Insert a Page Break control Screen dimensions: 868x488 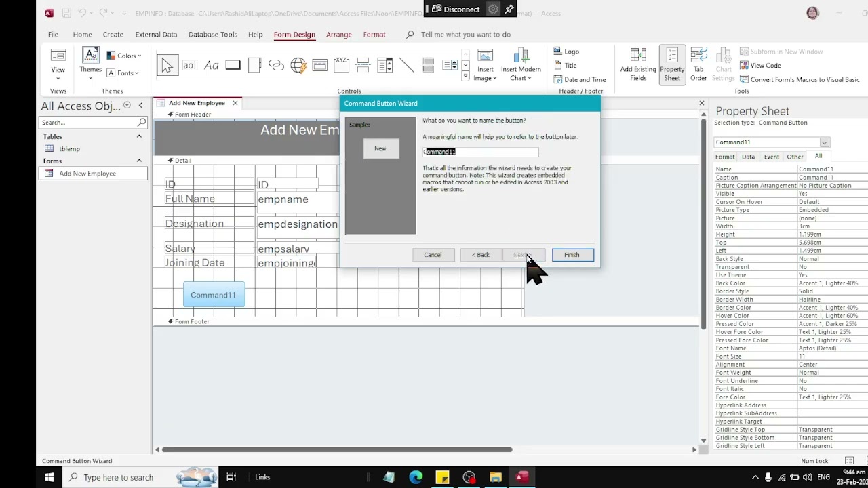tap(363, 65)
